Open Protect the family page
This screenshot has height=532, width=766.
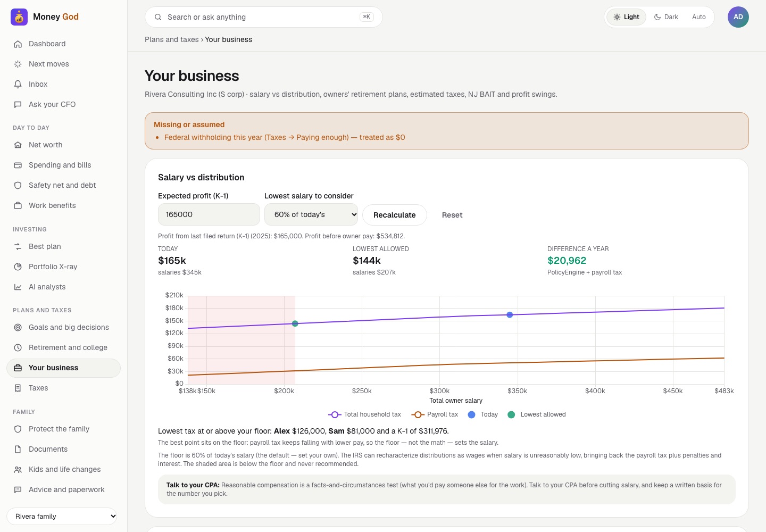pos(63,429)
